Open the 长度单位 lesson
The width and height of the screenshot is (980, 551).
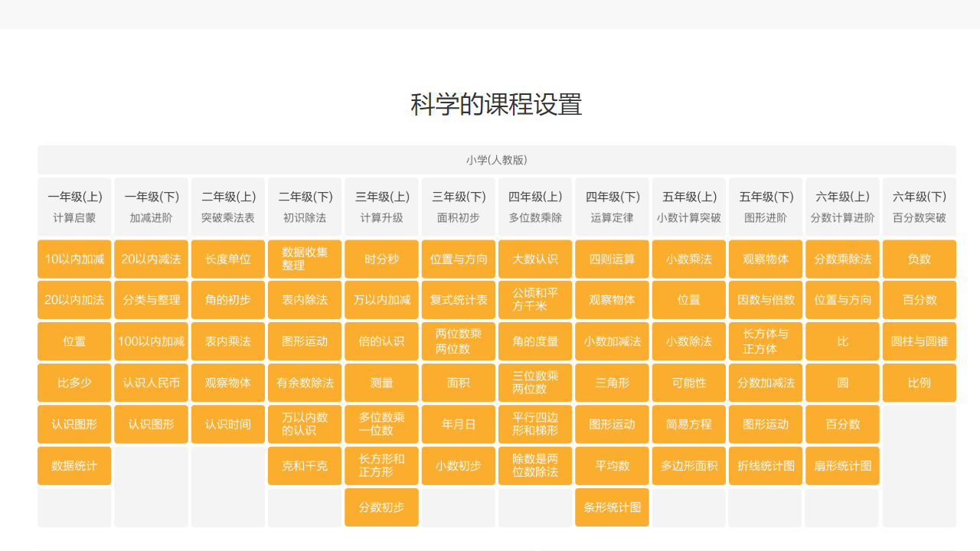[x=228, y=259]
